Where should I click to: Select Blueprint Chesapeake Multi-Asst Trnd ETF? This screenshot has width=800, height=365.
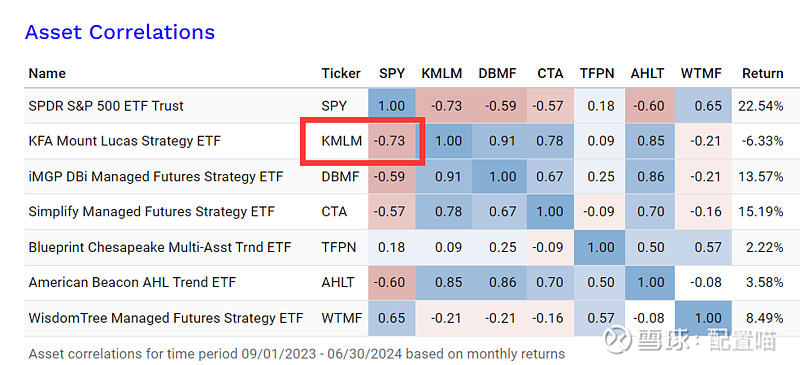pyautogui.click(x=160, y=247)
